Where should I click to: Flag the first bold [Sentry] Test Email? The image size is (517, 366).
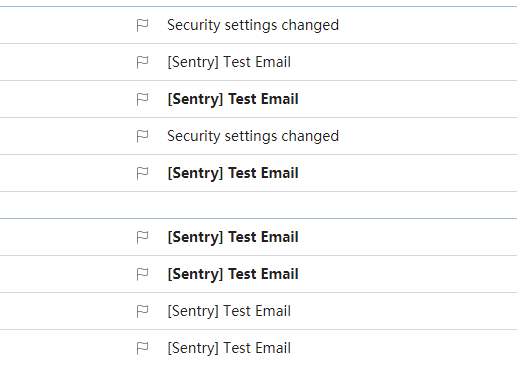(142, 99)
